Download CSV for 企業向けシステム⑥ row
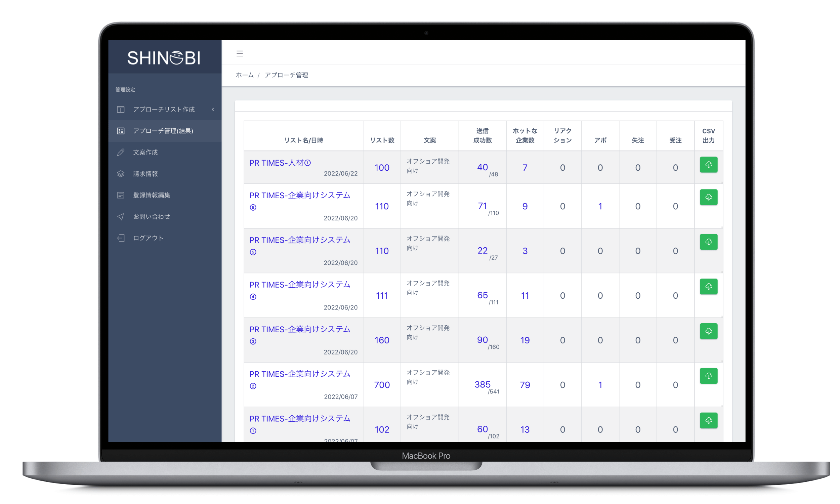 [708, 197]
